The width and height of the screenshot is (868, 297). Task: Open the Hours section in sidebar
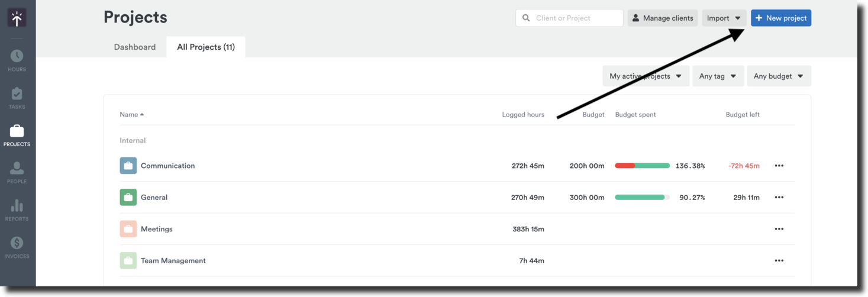17,60
